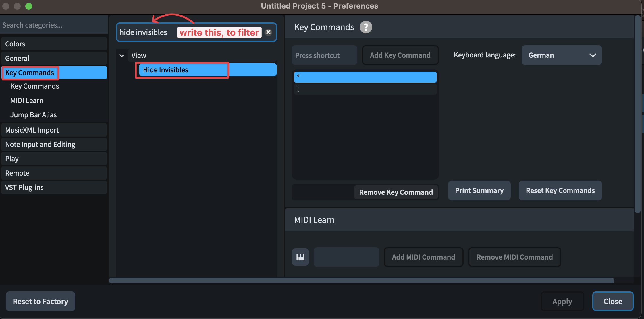644x319 pixels.
Task: Open Jump Bar Alias subsection
Action: click(x=33, y=115)
